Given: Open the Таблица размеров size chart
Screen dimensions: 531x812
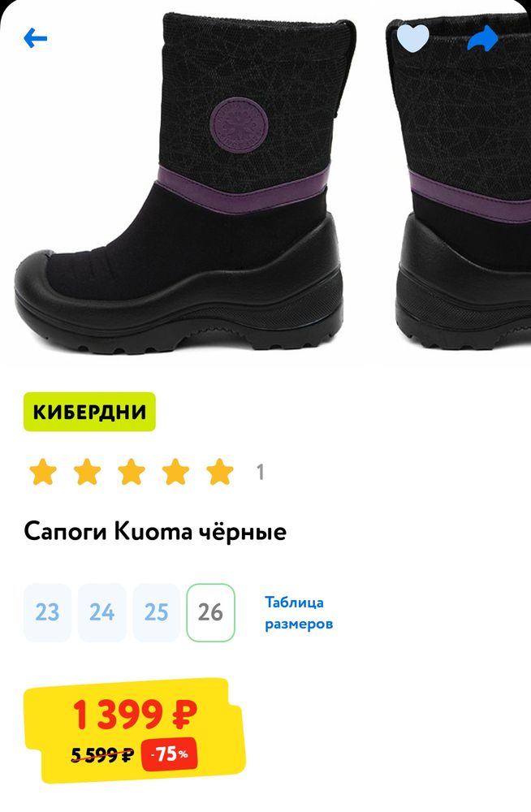Looking at the screenshot, I should [299, 613].
